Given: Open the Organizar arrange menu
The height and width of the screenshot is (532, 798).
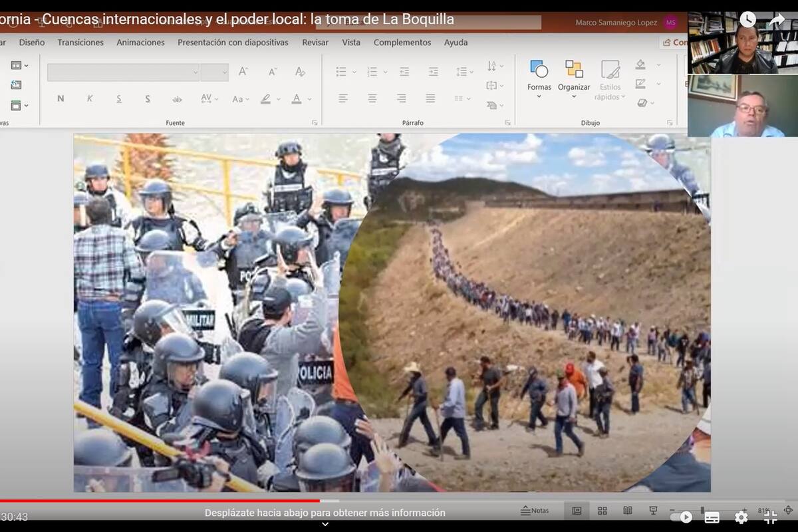Looking at the screenshot, I should click(x=574, y=78).
